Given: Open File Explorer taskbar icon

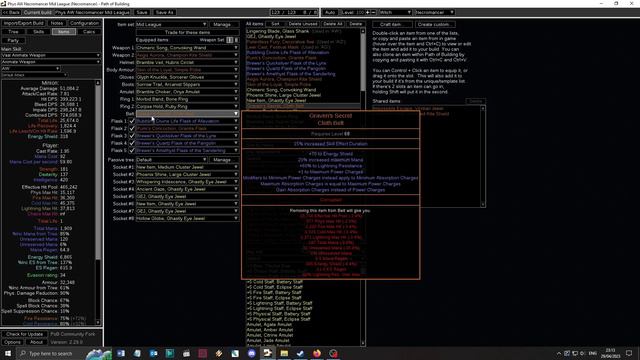Looking at the screenshot, I should pos(284,353).
